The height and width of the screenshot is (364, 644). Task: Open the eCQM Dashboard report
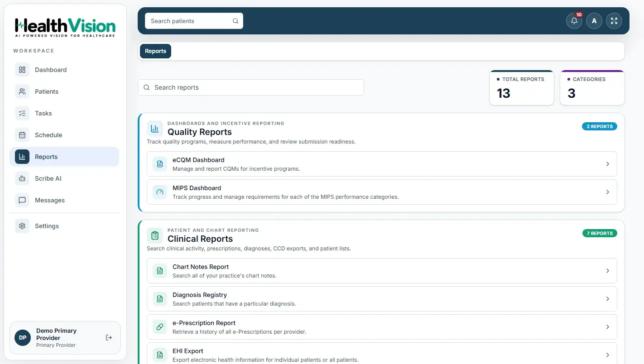(382, 164)
